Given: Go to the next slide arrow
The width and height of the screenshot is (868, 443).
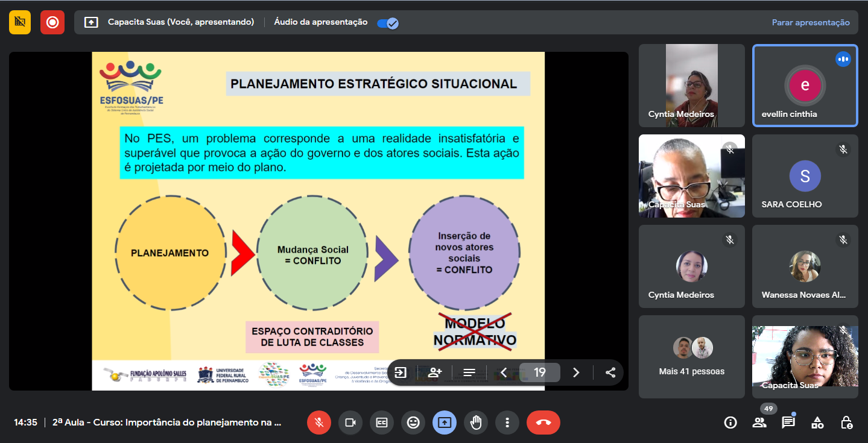Looking at the screenshot, I should 576,372.
